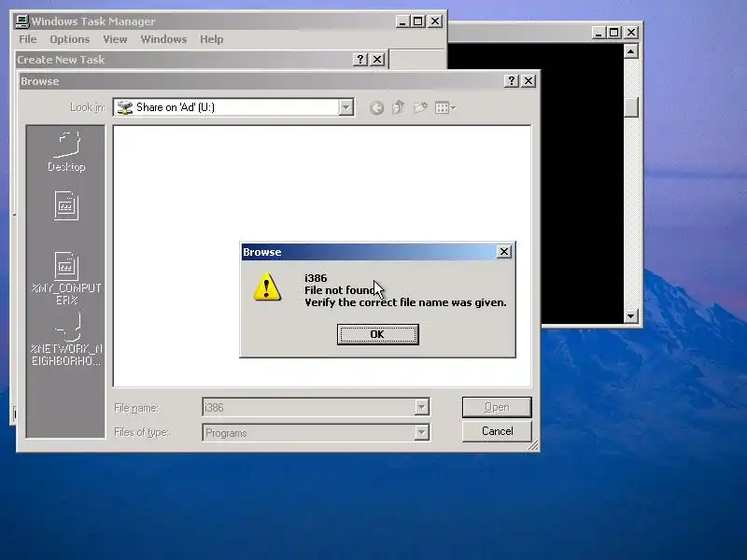The width and height of the screenshot is (747, 560).
Task: Open the Options menu in Task Manager
Action: coord(69,39)
